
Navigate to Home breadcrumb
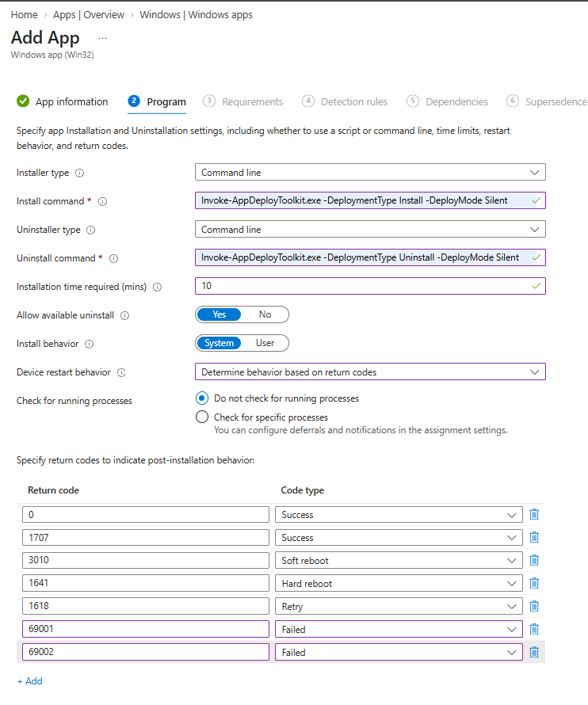coord(25,15)
